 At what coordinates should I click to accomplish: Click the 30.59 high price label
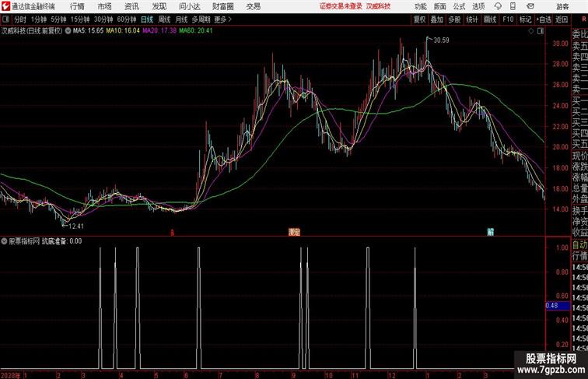pos(441,40)
